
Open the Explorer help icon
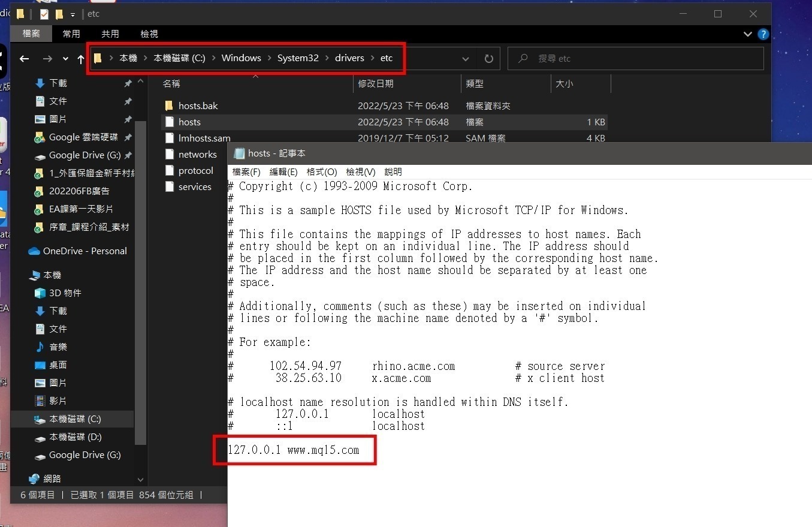coord(763,34)
